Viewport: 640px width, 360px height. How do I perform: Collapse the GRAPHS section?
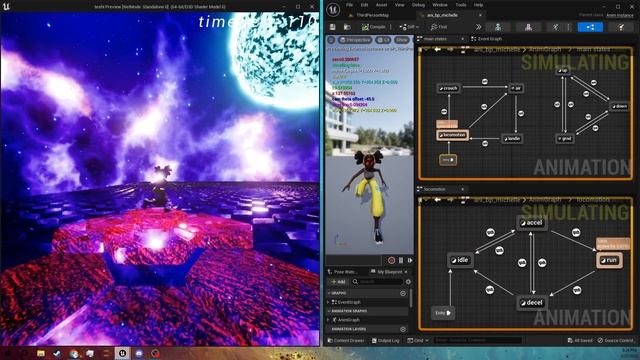pyautogui.click(x=329, y=293)
